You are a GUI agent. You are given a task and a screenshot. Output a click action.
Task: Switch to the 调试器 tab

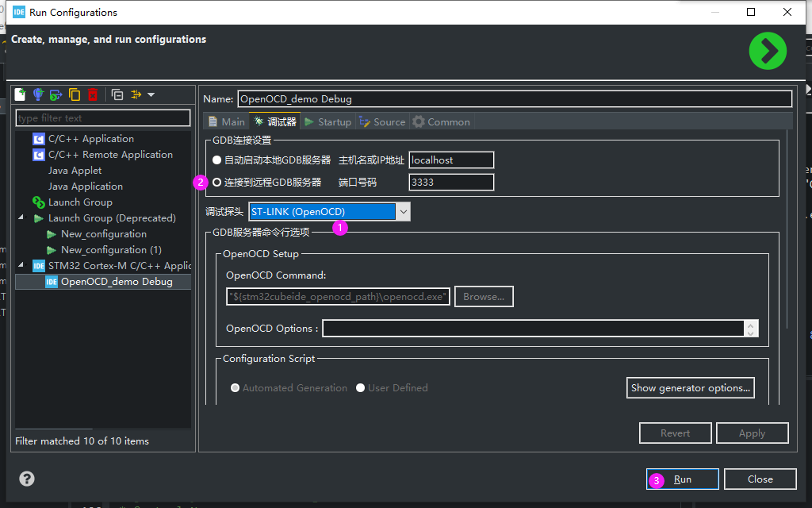click(275, 121)
